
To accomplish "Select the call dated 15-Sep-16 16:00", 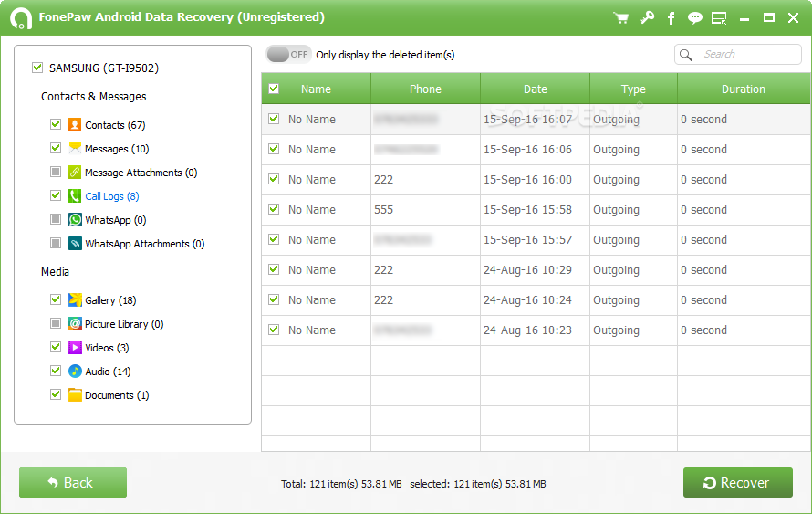I will pyautogui.click(x=536, y=180).
